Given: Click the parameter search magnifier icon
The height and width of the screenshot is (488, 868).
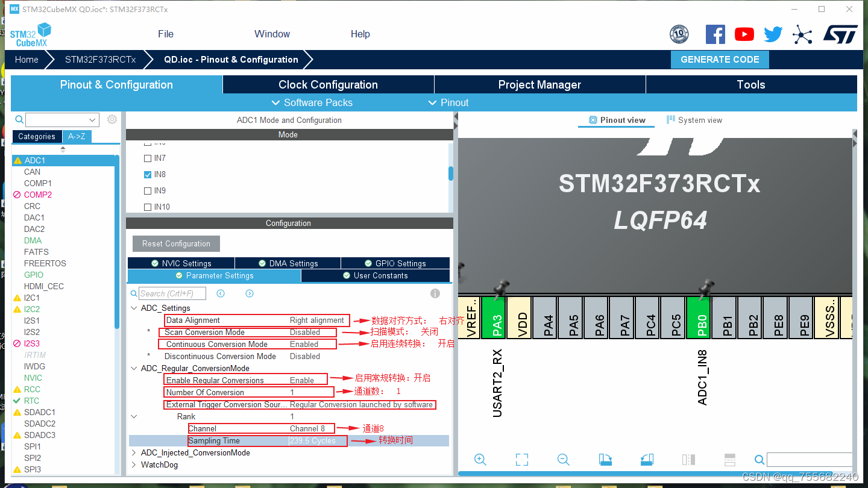Looking at the screenshot, I should 134,294.
